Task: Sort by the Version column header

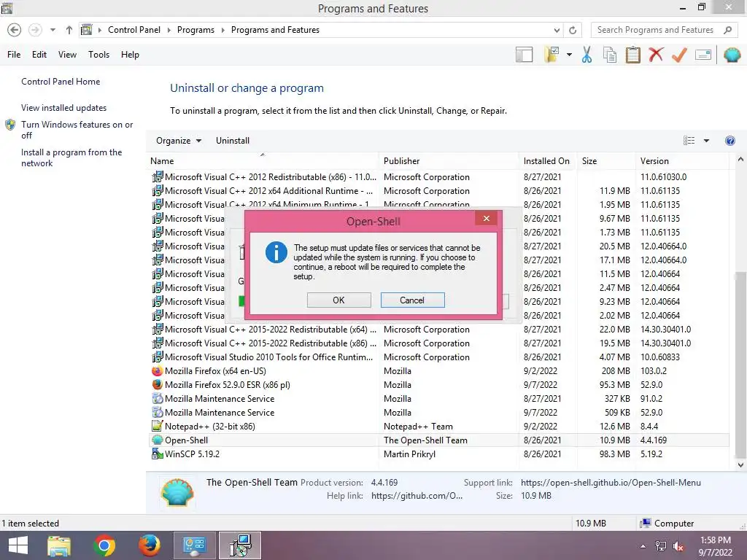Action: click(681, 161)
